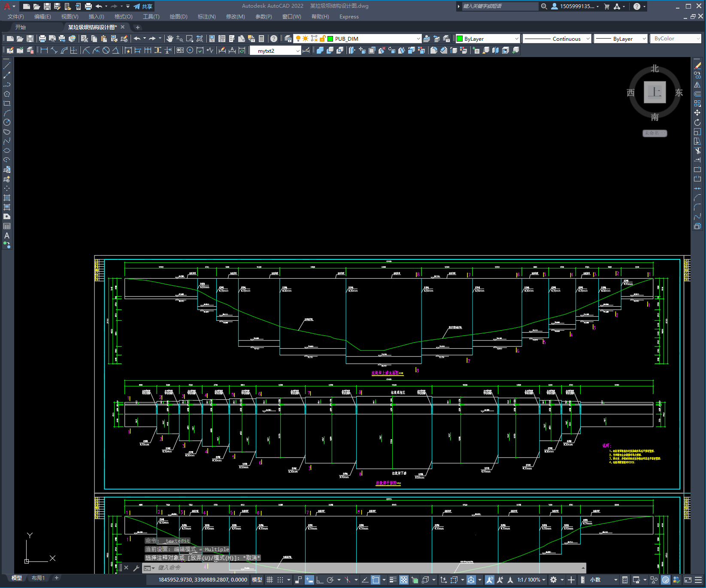
Task: Open the Properties palette icon
Action: [x=212, y=39]
